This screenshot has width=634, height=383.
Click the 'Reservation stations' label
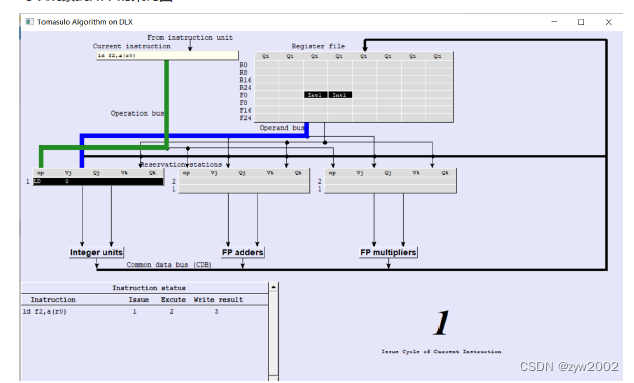tap(181, 165)
